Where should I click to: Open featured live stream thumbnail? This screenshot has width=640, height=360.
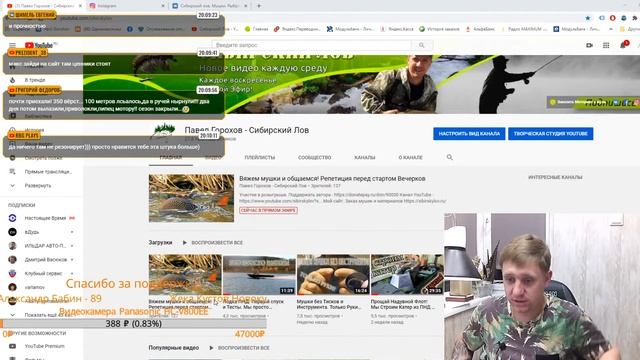coord(191,198)
